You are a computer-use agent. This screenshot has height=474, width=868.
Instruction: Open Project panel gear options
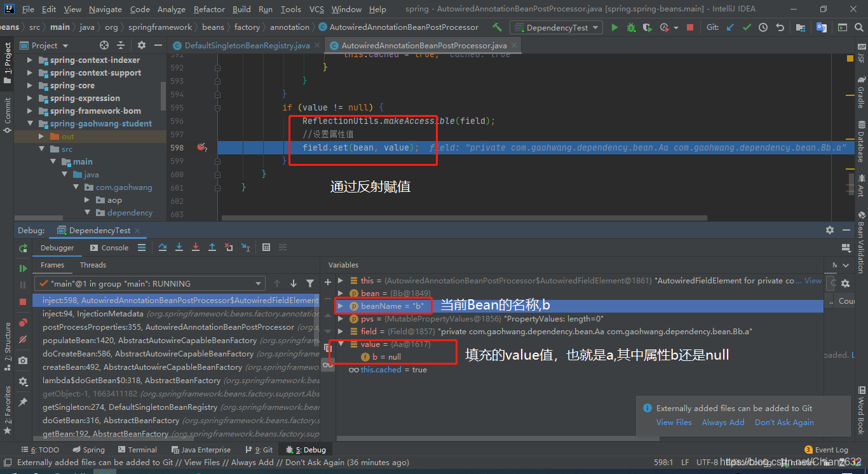tap(142, 45)
